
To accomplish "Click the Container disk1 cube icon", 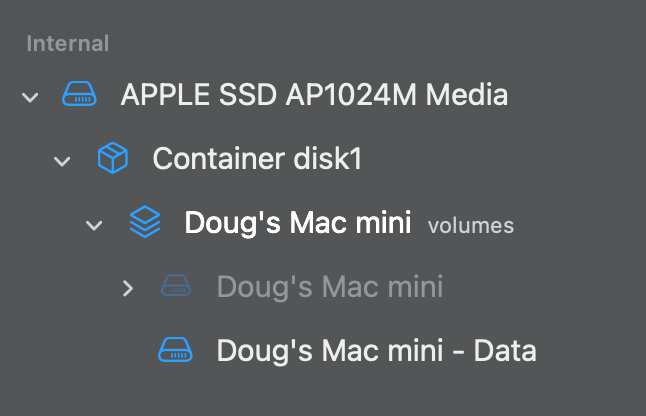I will pyautogui.click(x=112, y=159).
